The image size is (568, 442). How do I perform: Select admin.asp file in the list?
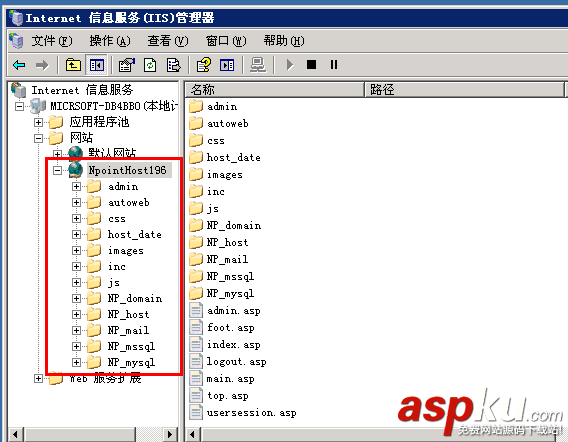233,310
